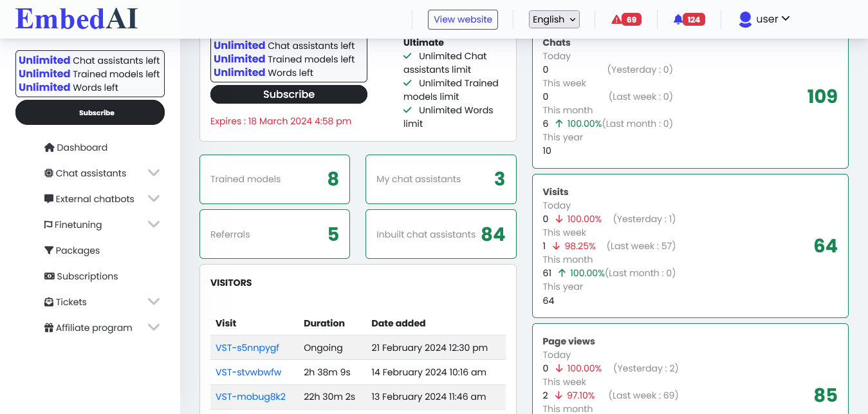The image size is (868, 414).
Task: Select Tickets sidebar item
Action: [x=71, y=302]
